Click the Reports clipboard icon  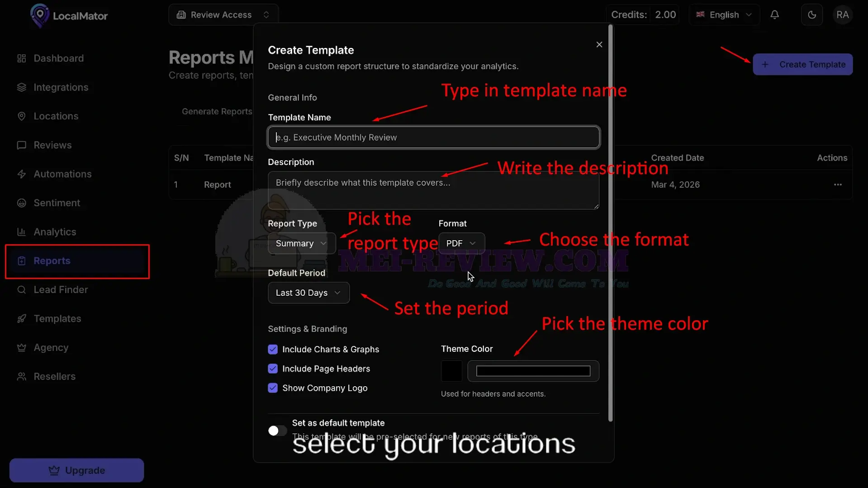point(21,261)
